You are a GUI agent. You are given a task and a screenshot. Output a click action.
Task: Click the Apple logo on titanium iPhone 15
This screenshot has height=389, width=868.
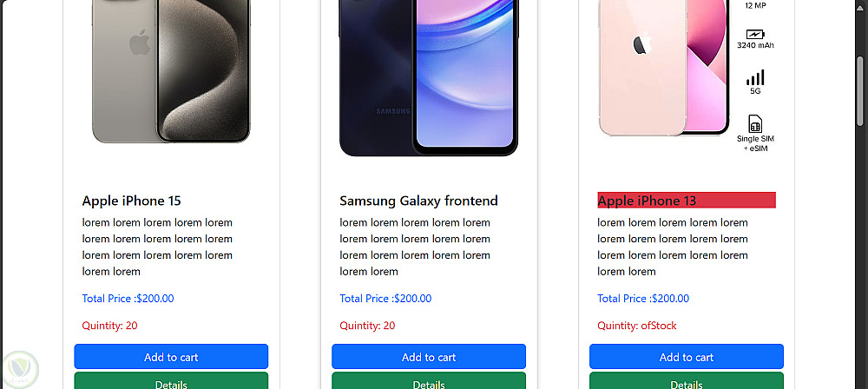(x=139, y=43)
